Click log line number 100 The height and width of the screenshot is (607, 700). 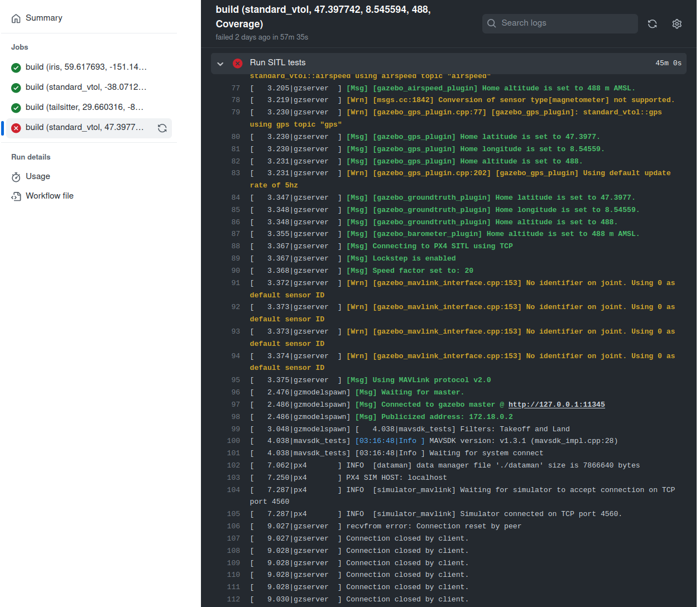point(234,441)
